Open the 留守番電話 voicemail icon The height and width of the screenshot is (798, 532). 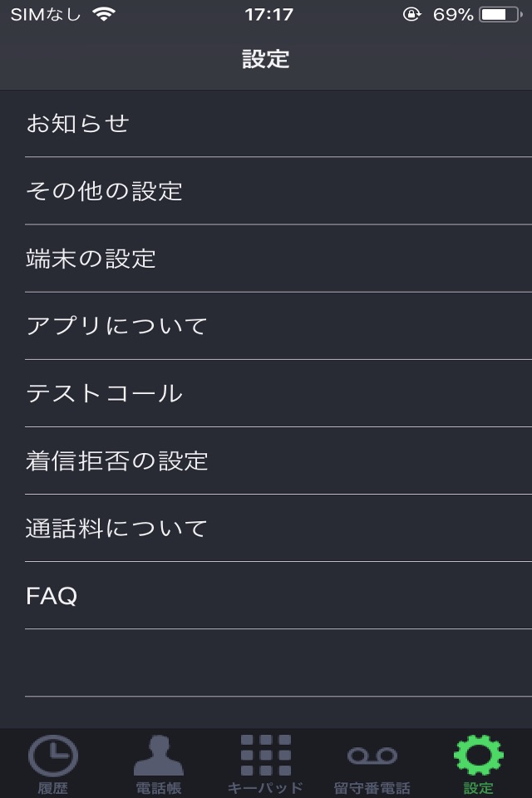coord(372,756)
